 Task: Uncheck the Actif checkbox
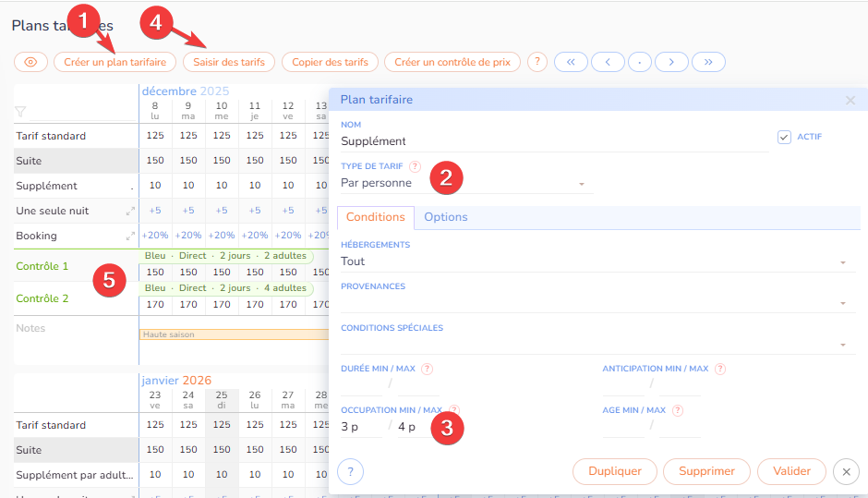pyautogui.click(x=784, y=137)
